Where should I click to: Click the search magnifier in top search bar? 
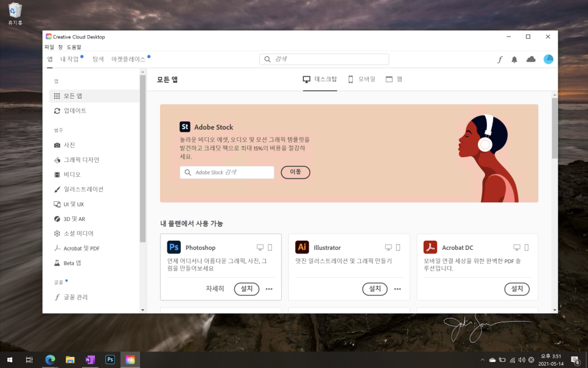pos(267,59)
